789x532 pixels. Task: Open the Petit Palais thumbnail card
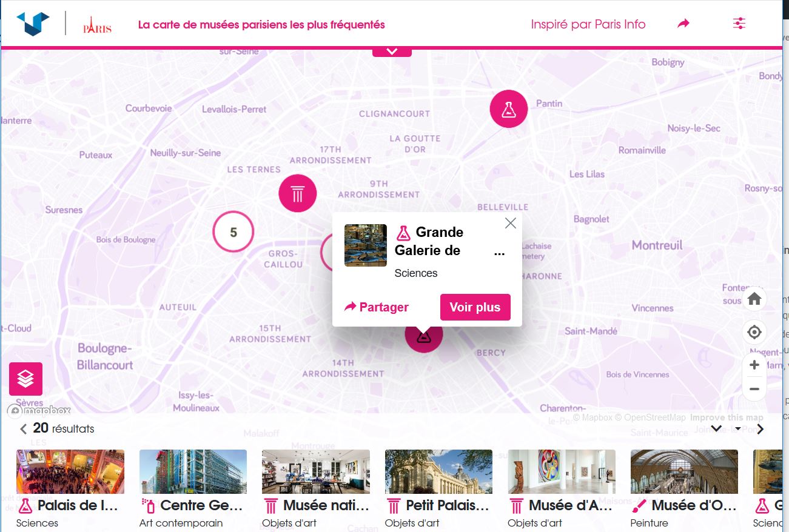438,471
